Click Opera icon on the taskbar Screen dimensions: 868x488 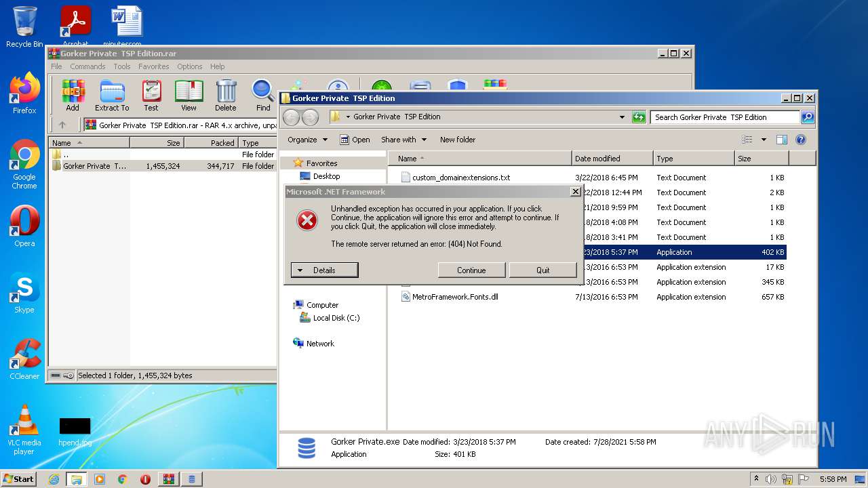tap(145, 479)
